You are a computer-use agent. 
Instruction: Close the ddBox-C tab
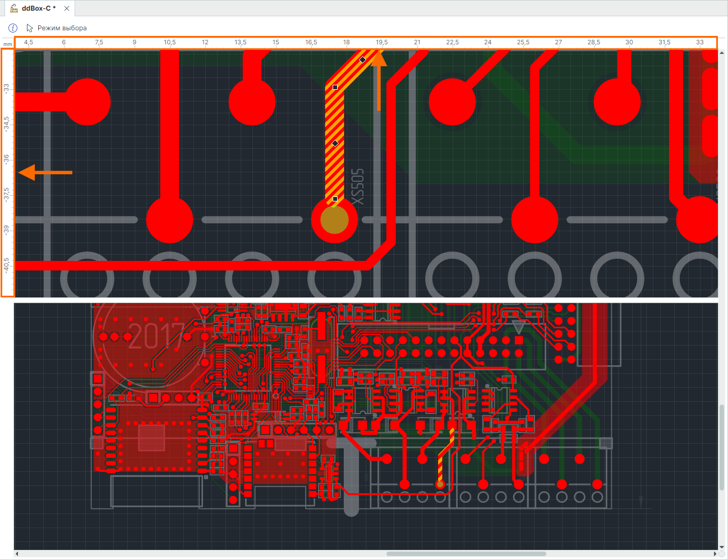coord(67,8)
